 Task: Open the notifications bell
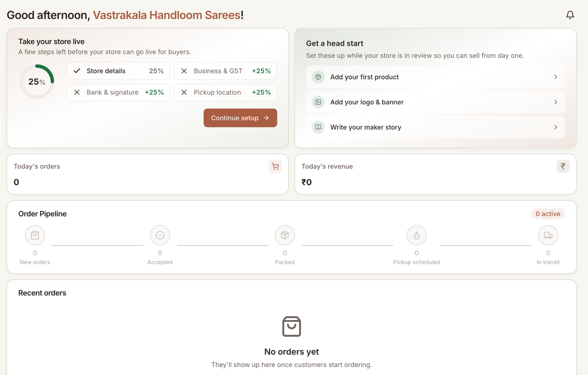click(570, 15)
